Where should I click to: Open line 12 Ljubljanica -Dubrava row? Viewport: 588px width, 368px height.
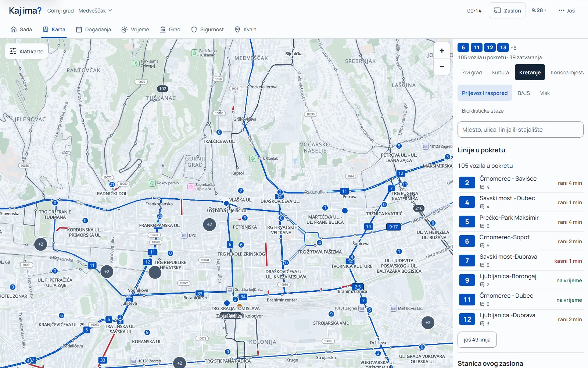[520, 319]
